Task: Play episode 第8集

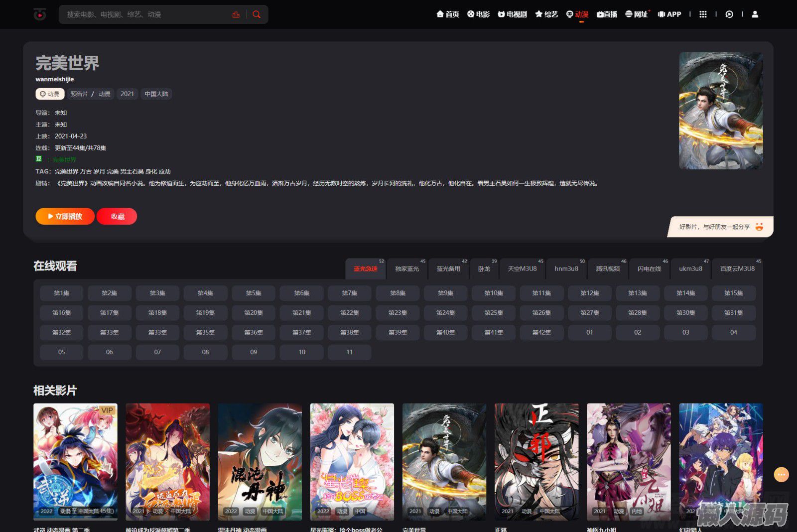Action: [x=398, y=293]
